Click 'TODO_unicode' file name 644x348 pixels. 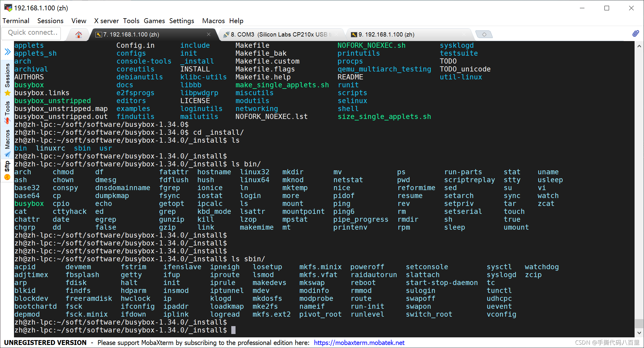click(x=465, y=69)
